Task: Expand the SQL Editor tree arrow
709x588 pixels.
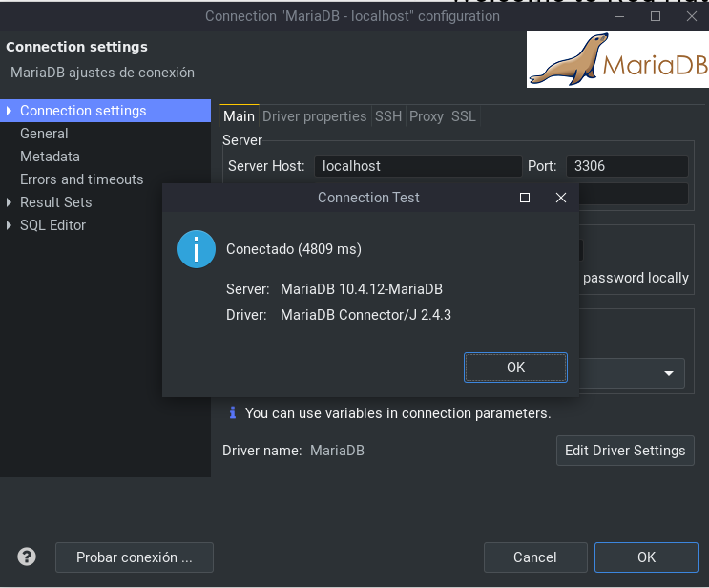Action: click(x=9, y=225)
